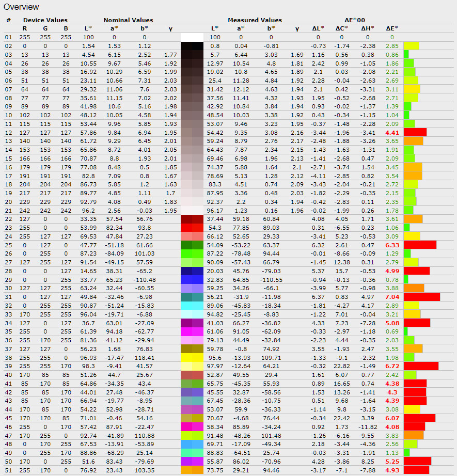Click the ΔH* column header
The height and width of the screenshot is (476, 457).
367,28
